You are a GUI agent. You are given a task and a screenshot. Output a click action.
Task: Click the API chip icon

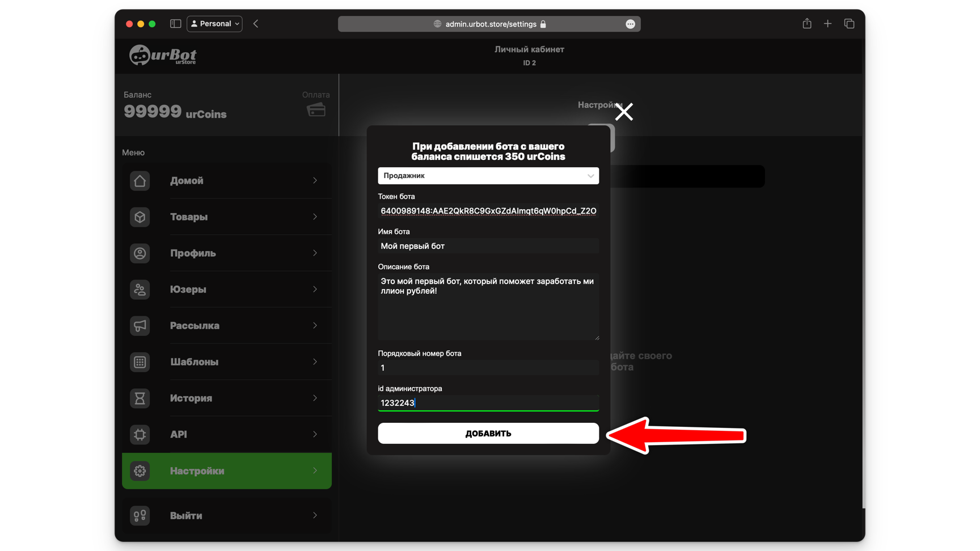pyautogui.click(x=140, y=434)
